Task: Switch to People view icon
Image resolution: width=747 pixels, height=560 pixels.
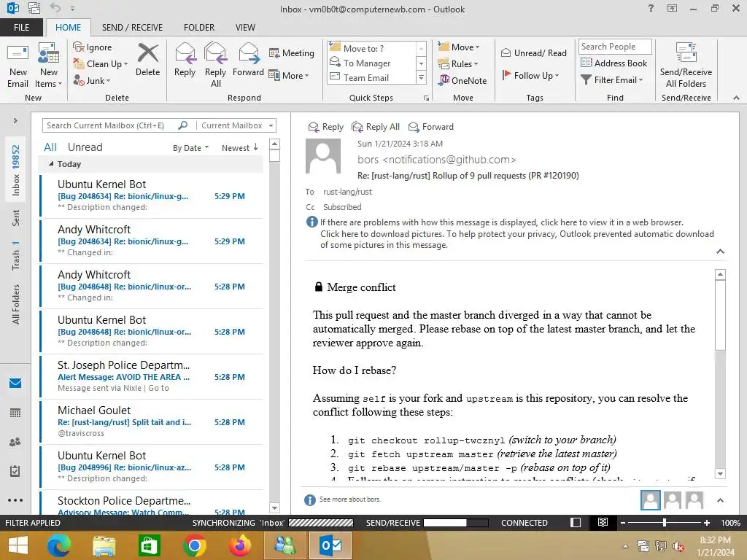Action: pos(15,442)
